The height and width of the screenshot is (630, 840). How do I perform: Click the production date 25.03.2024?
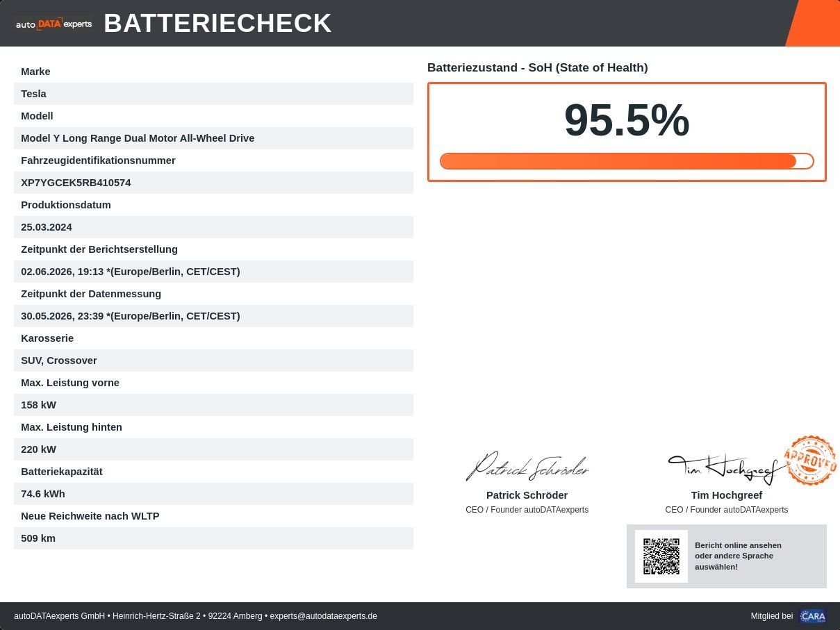coord(47,227)
